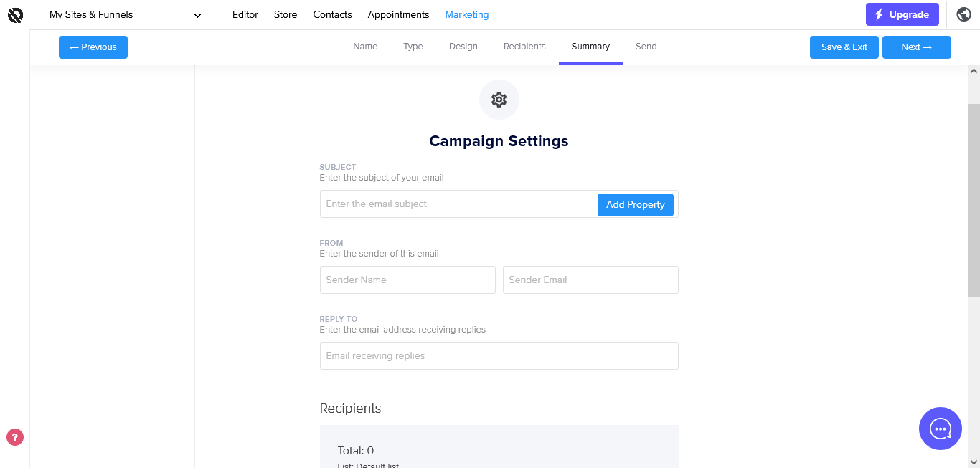Select the Marketing menu item
The image size is (980, 468).
pos(466,14)
